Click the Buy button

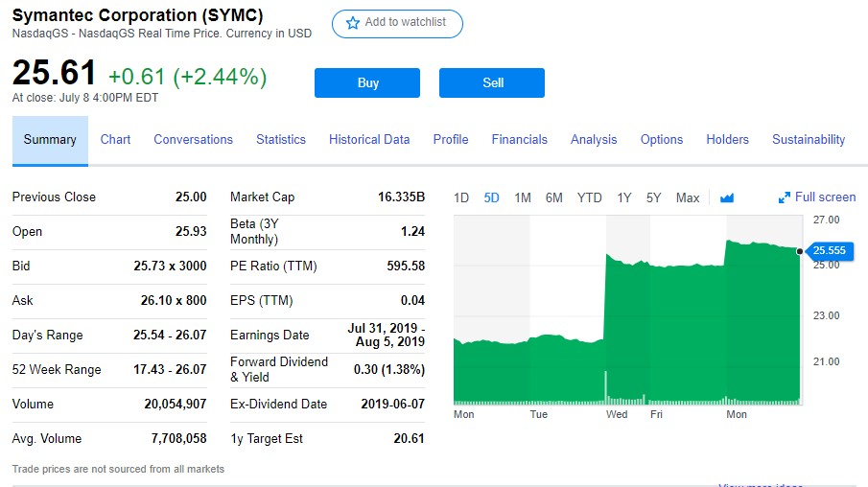tap(367, 83)
